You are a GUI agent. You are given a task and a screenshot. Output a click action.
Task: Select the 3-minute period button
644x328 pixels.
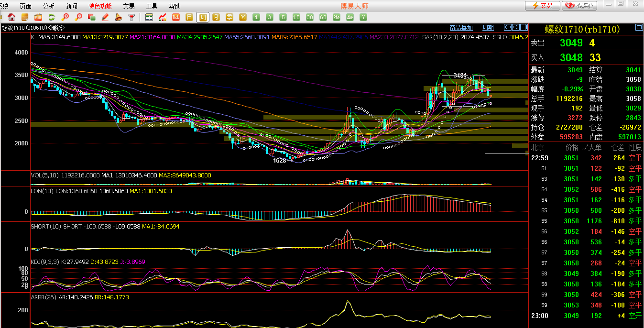point(270,17)
